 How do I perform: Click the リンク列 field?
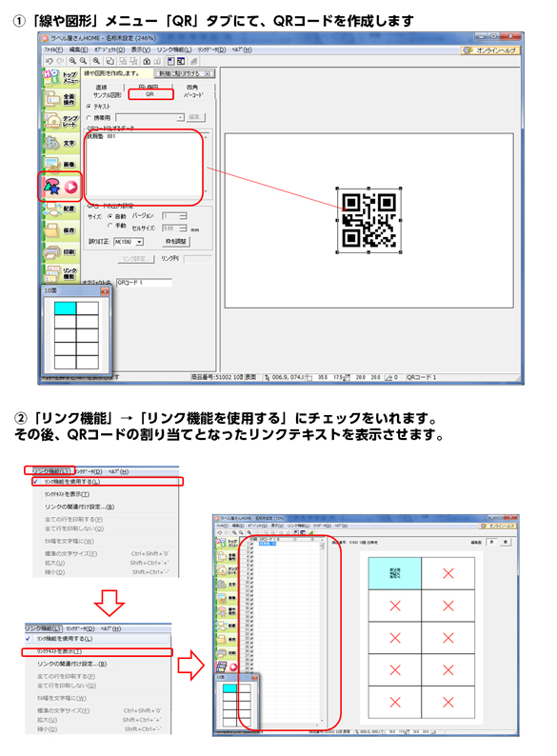[198, 259]
